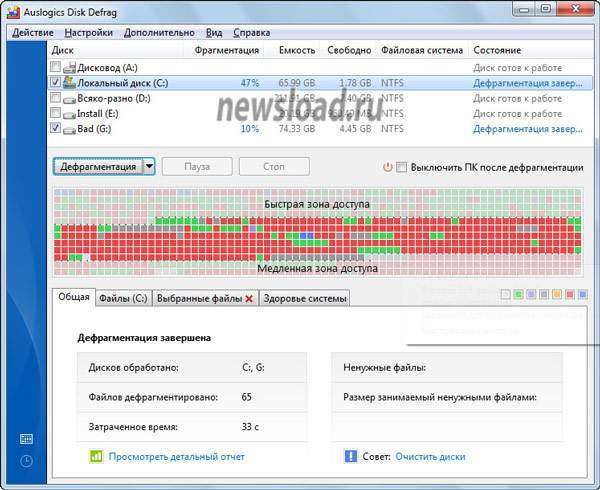
Task: Click the Auslogics Disk Defrag title icon
Action: click(x=13, y=12)
